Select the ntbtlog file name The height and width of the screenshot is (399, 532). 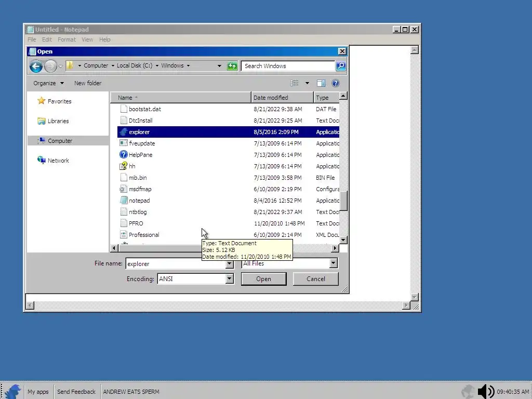[138, 212]
